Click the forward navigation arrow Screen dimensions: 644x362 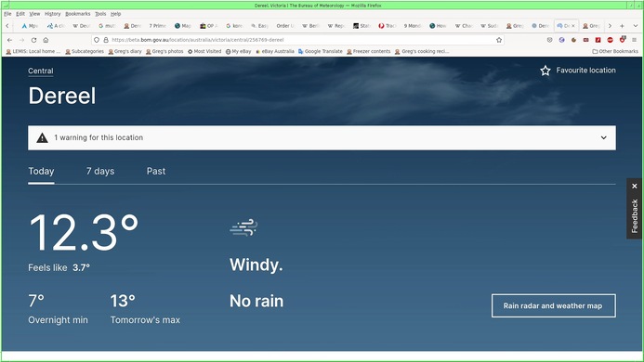tap(21, 40)
